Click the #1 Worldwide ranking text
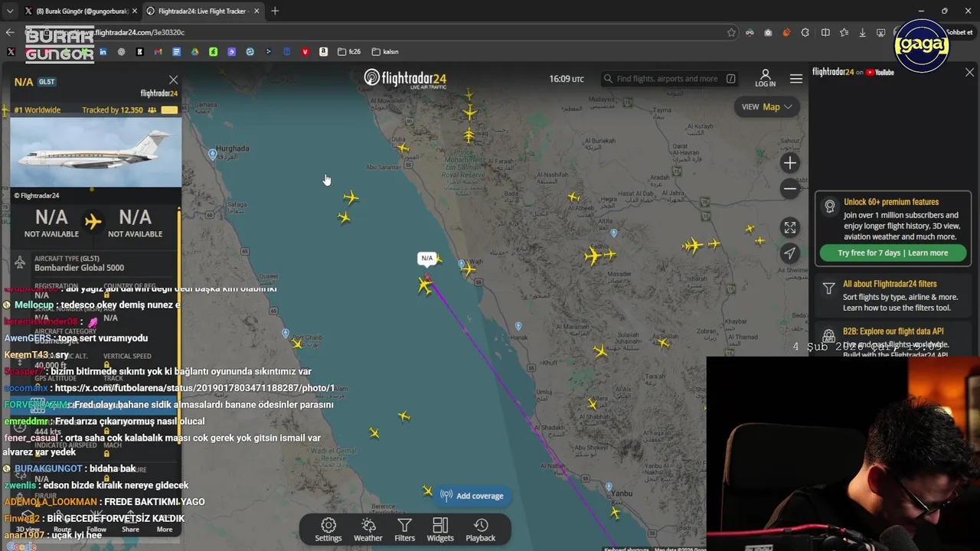 37,110
